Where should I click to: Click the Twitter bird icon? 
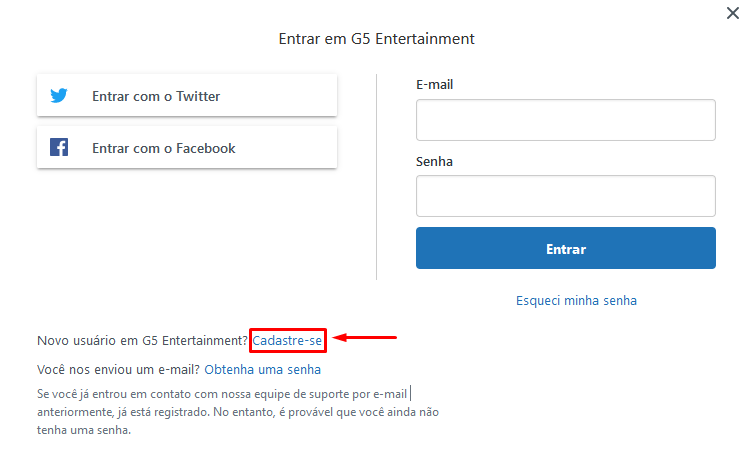coord(59,95)
